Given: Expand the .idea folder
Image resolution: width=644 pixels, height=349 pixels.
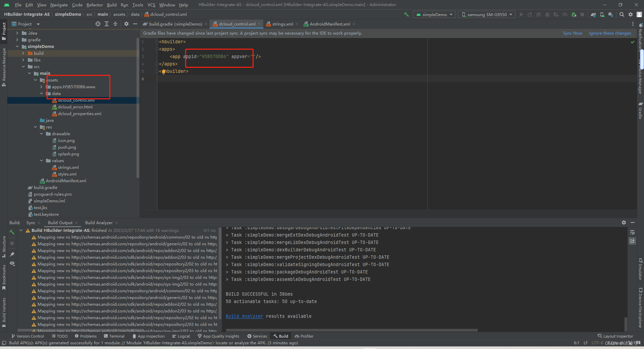Looking at the screenshot, I should [17, 33].
